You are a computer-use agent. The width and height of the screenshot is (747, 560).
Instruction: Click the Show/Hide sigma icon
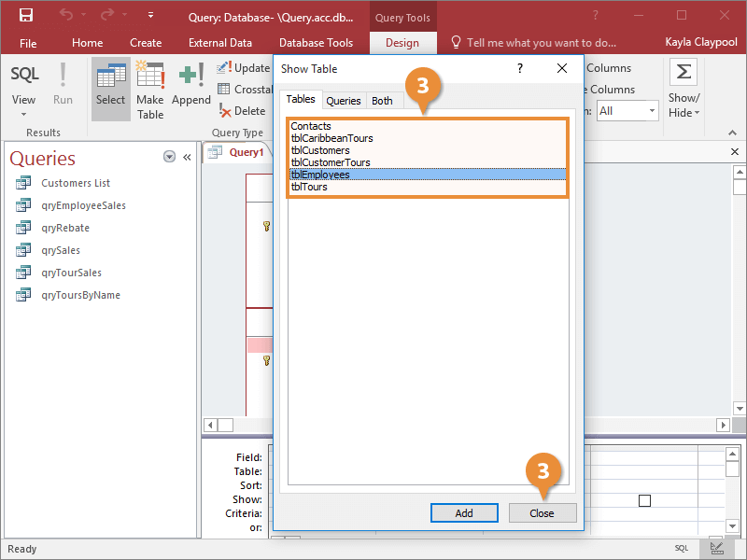pos(684,72)
